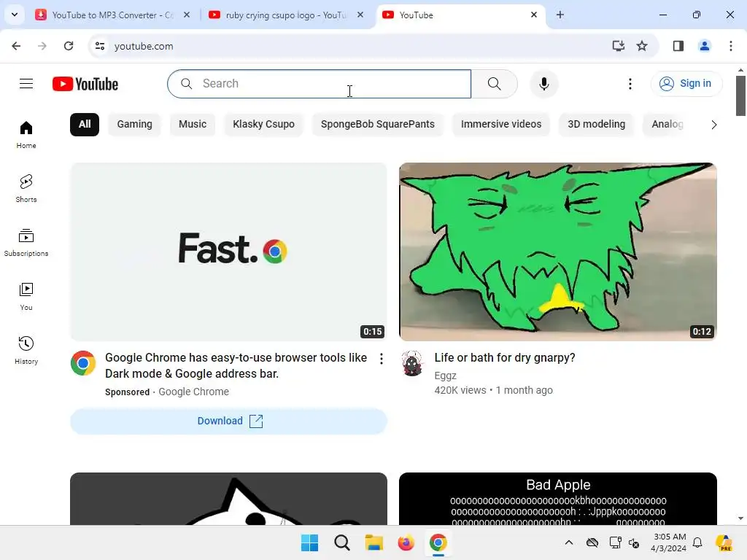
Task: Click the page vertical scrollbar thumb
Action: [x=740, y=96]
